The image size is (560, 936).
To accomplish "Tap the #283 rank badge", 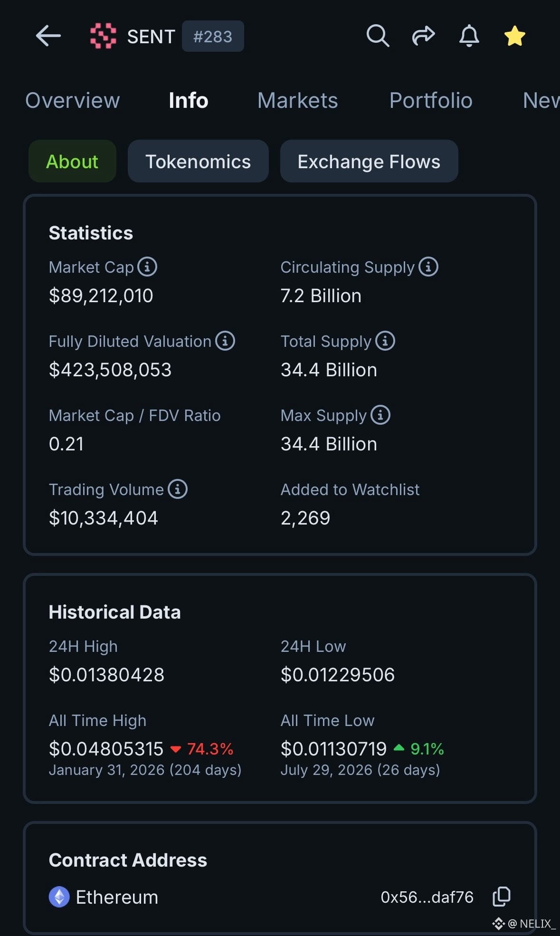I will [213, 36].
